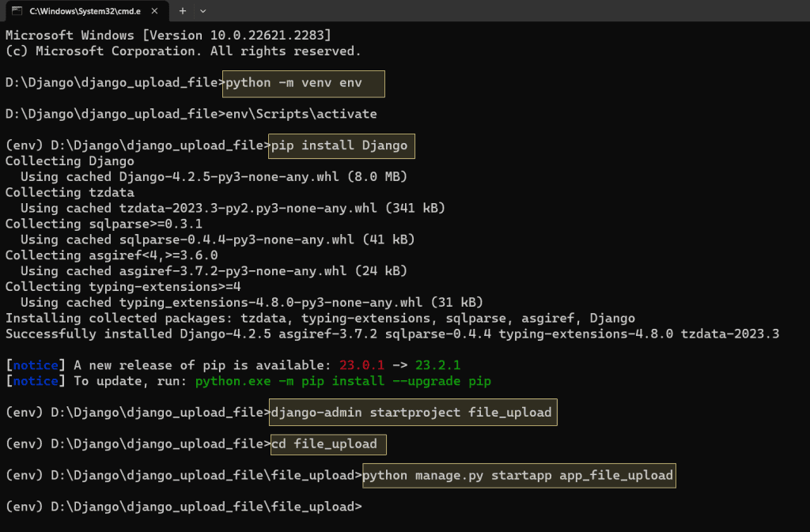The image size is (810, 532).
Task: Click the 'Collecting Django' output line
Action: point(68,160)
